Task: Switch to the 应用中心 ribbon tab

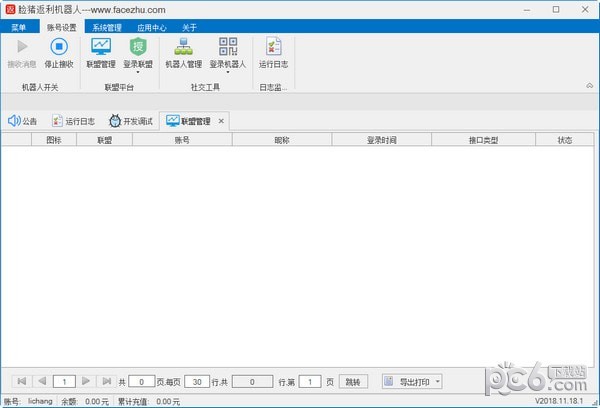Action: point(152,27)
